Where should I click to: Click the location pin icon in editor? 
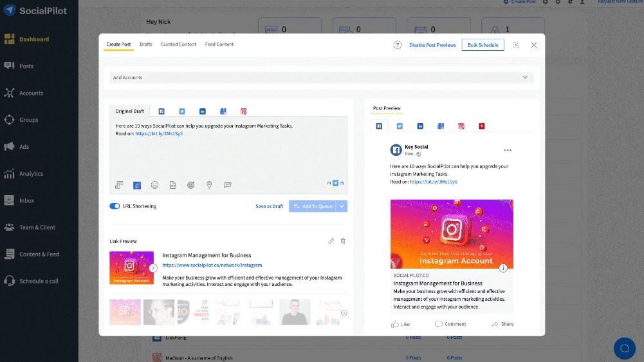click(209, 185)
